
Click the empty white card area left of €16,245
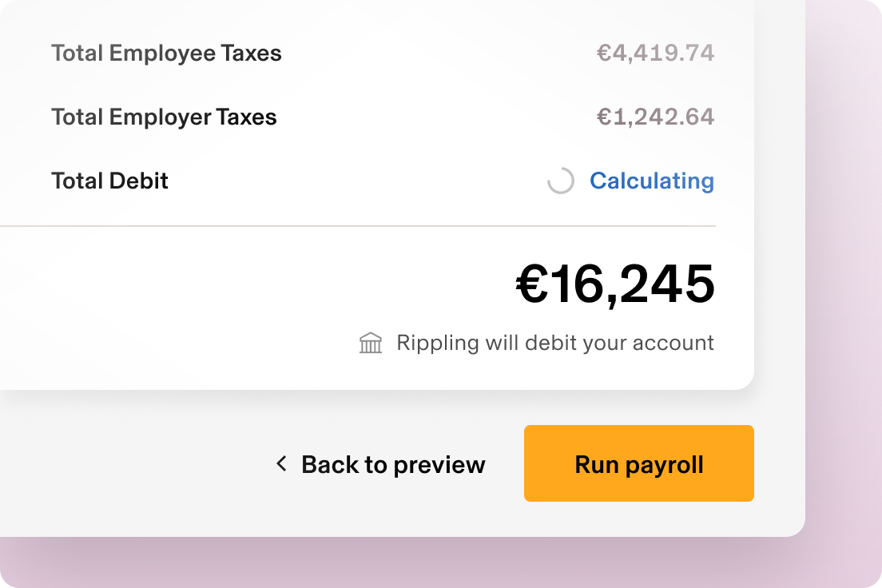pyautogui.click(x=240, y=304)
